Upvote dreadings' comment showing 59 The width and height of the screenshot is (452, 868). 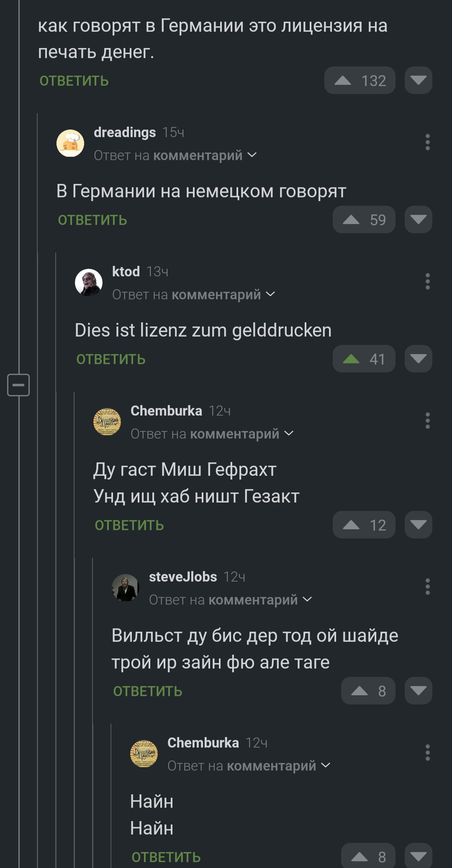[x=351, y=220]
